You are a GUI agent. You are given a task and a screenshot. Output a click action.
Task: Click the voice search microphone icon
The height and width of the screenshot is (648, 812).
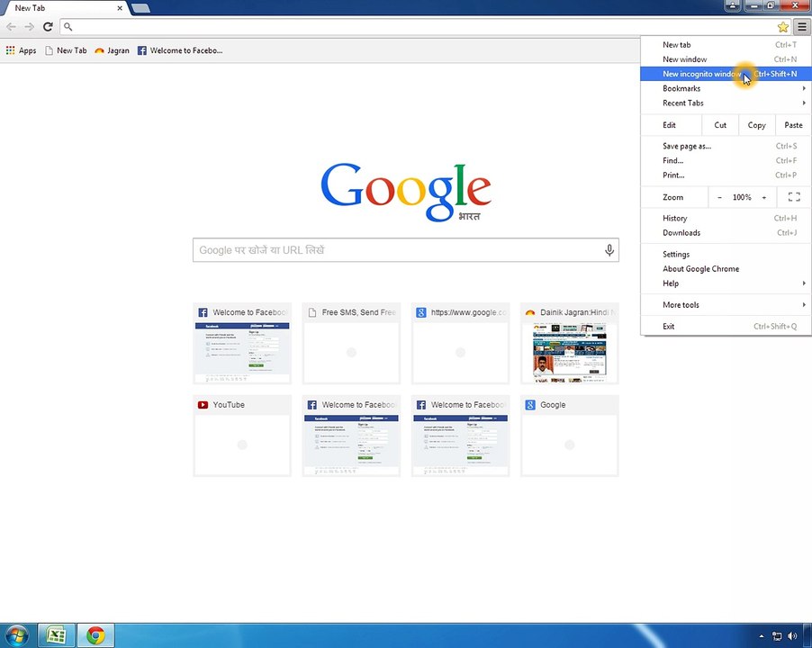click(609, 250)
